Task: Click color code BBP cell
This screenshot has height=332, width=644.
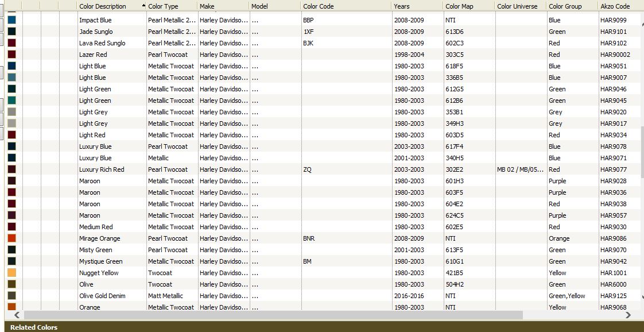Action: (346, 20)
